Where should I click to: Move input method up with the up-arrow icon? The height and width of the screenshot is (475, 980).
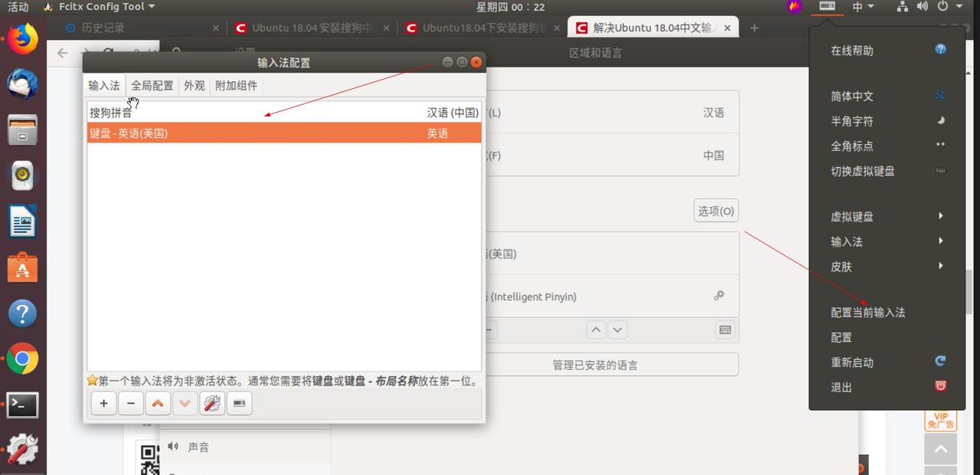tap(158, 403)
